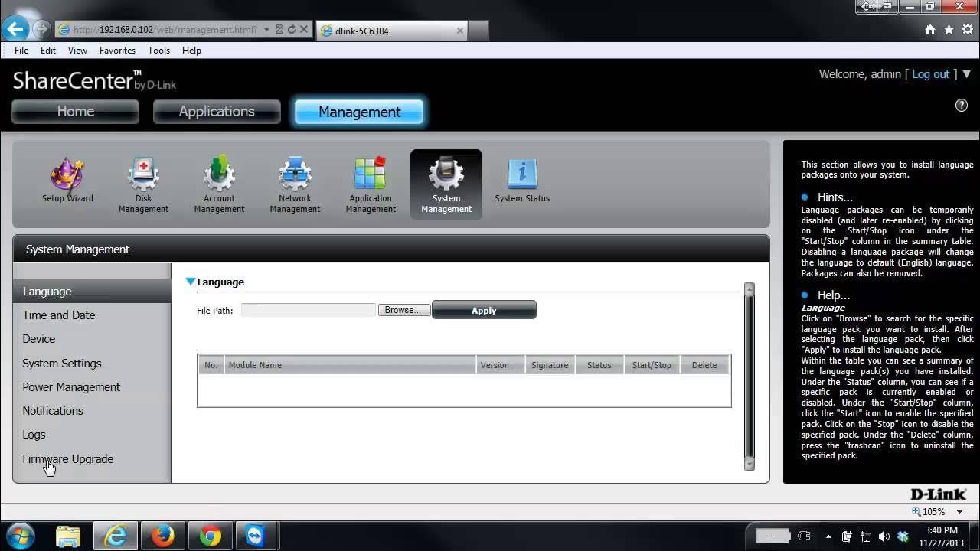The height and width of the screenshot is (551, 980).
Task: Select the Management tab
Action: point(359,112)
